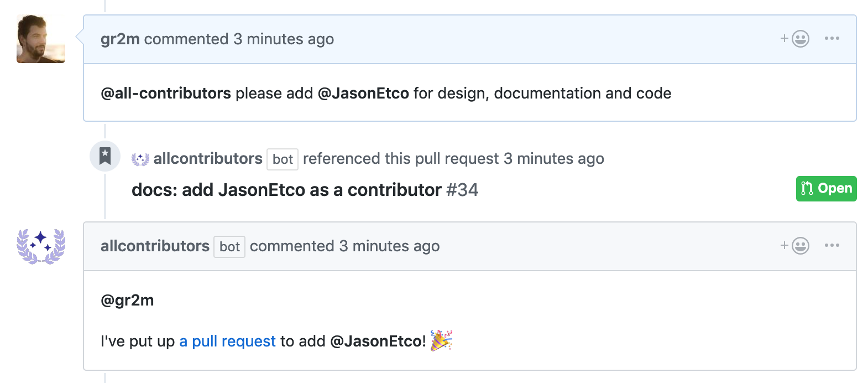Click gr2m's profile avatar photo
Image resolution: width=868 pixels, height=383 pixels.
point(41,39)
